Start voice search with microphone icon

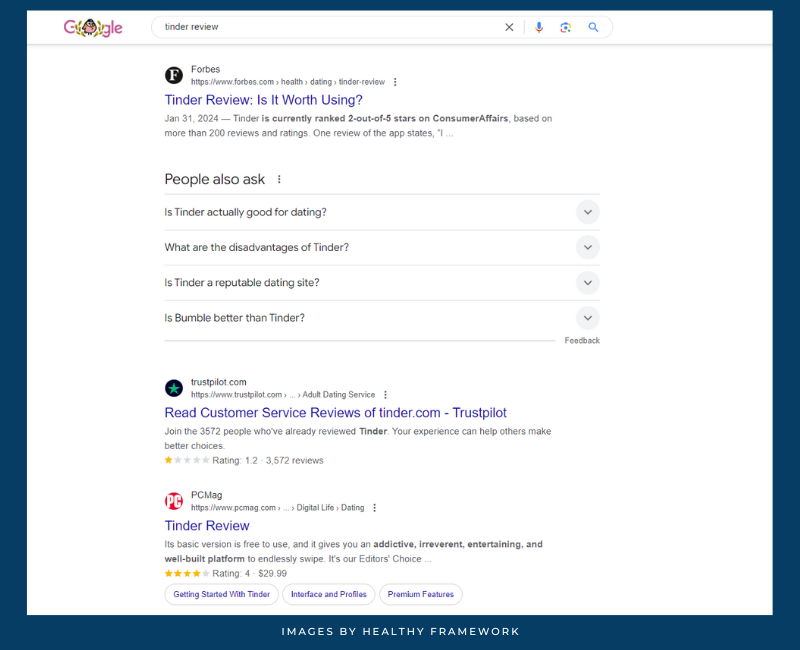click(539, 27)
